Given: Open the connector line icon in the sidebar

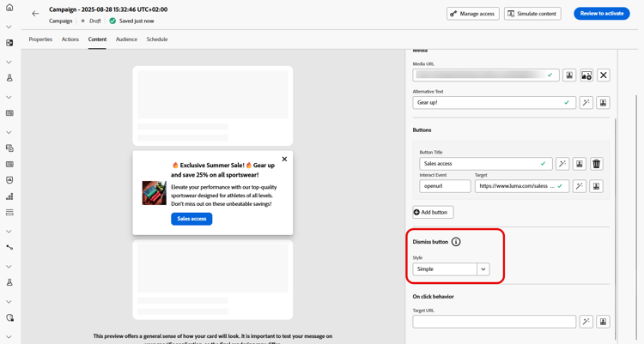Looking at the screenshot, I should 9,247.
